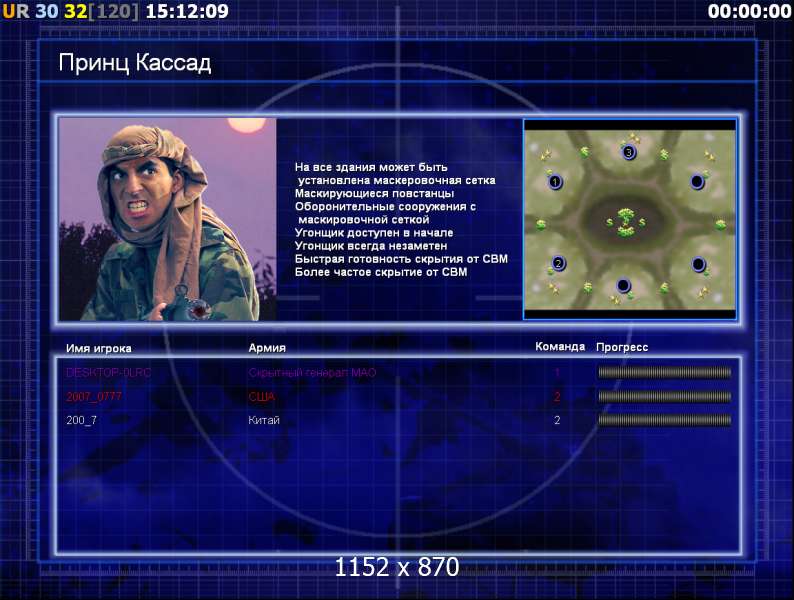Click the progress bar for 2007_0777
The height and width of the screenshot is (600, 794).
coord(664,396)
